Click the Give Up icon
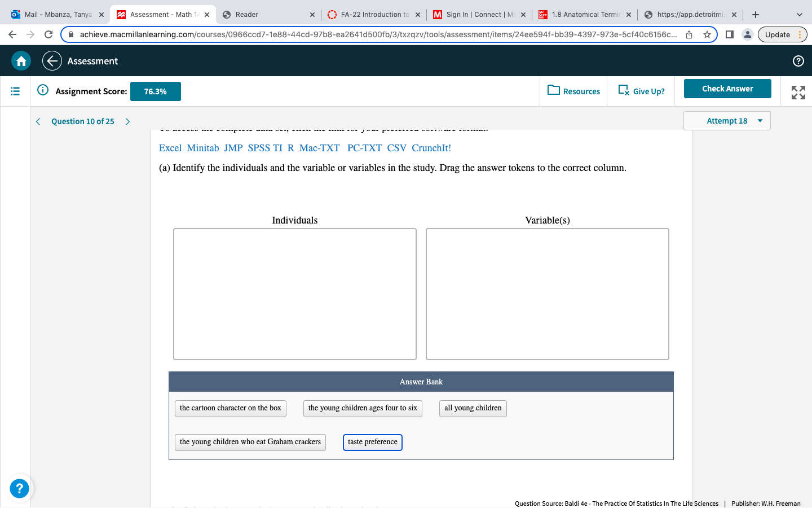This screenshot has width=812, height=508. coord(624,90)
